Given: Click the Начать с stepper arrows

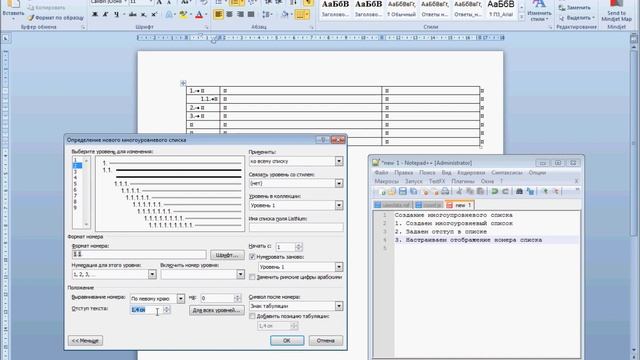Looking at the screenshot, I should click(298, 247).
